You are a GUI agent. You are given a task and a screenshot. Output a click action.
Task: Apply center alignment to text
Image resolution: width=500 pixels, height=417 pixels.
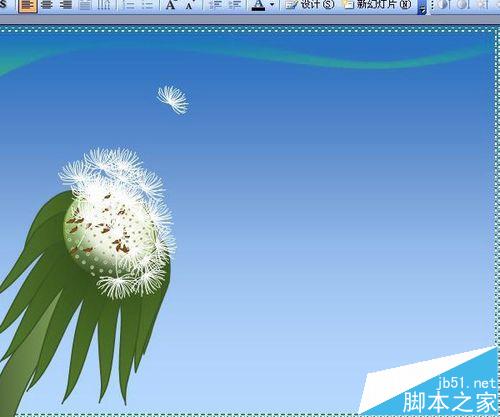click(x=48, y=5)
